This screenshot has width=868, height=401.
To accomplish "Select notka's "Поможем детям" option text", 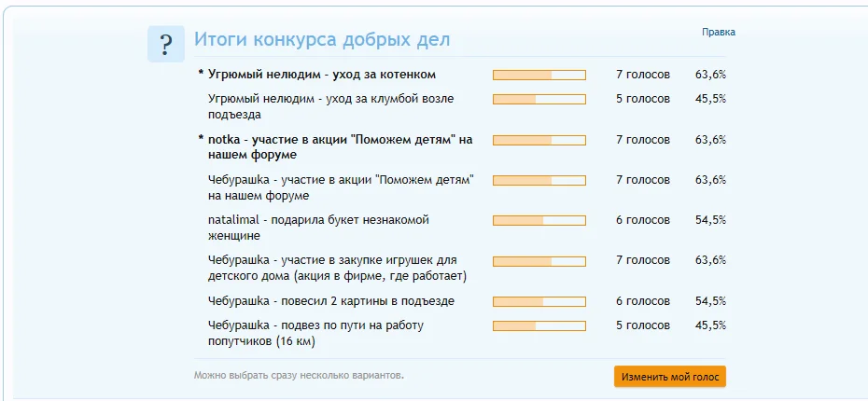I will click(x=340, y=147).
